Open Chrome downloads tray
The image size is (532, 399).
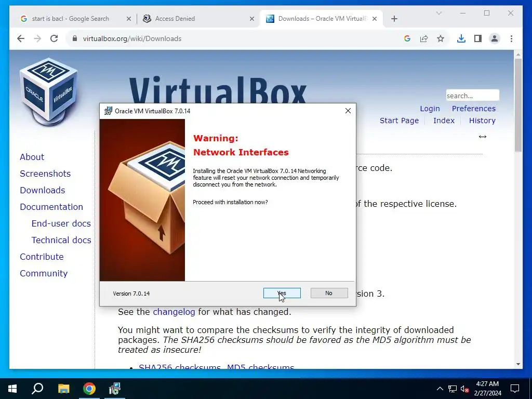(x=461, y=38)
